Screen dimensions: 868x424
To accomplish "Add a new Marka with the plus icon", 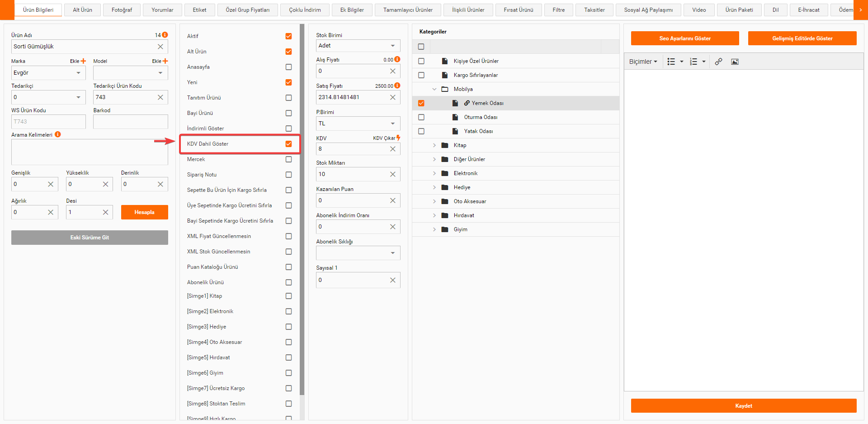I will click(83, 61).
